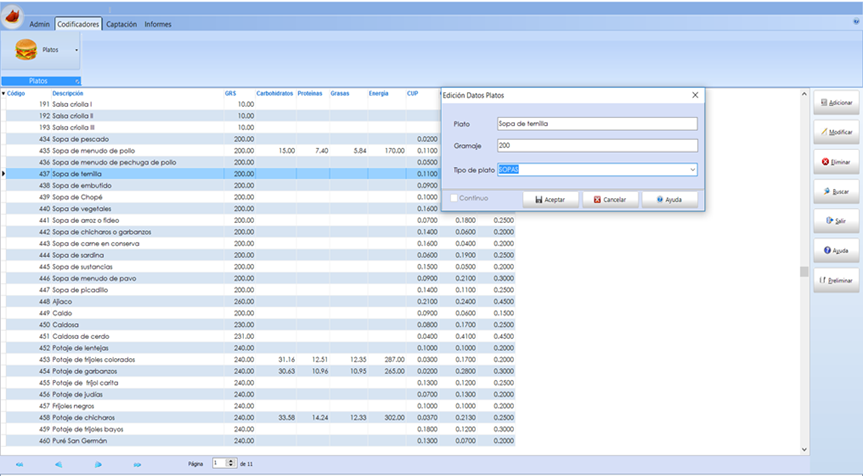863x476 pixels.
Task: Open the Platos ribbon dropdown arrow
Action: [x=77, y=49]
